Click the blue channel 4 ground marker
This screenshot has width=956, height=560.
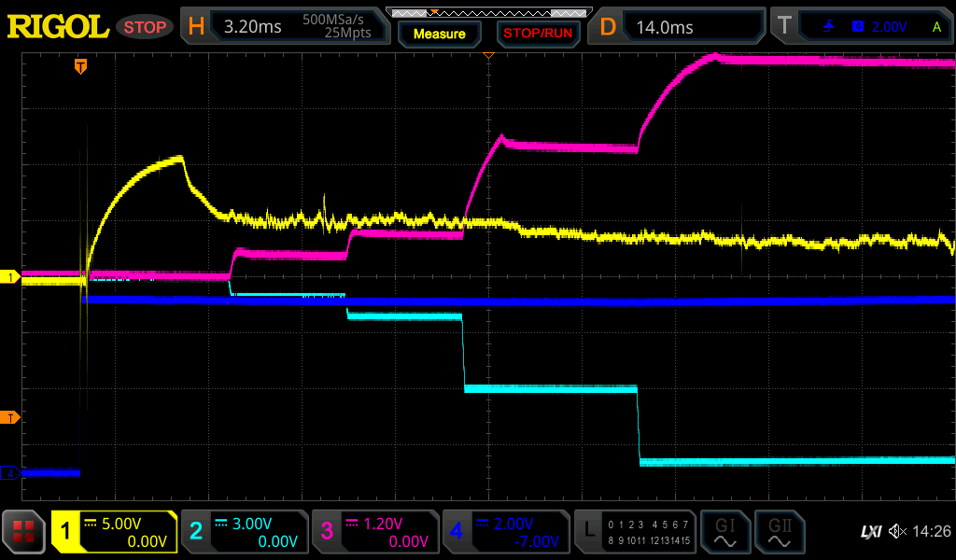(x=10, y=473)
